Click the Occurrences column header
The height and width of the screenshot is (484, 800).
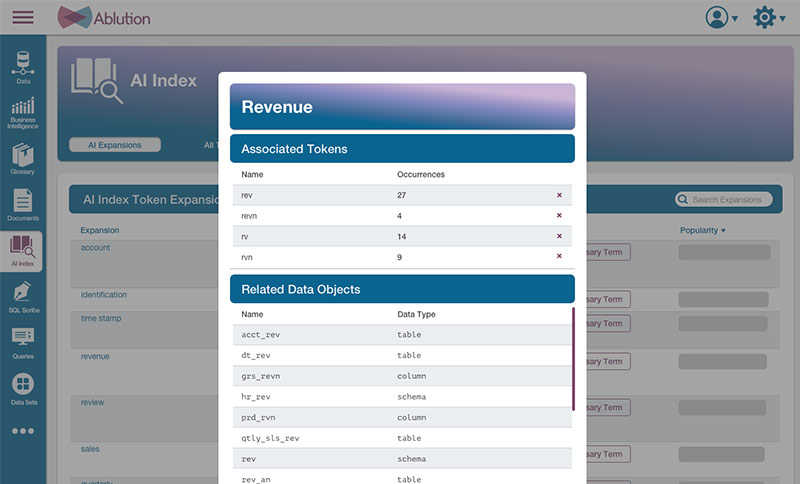(421, 174)
